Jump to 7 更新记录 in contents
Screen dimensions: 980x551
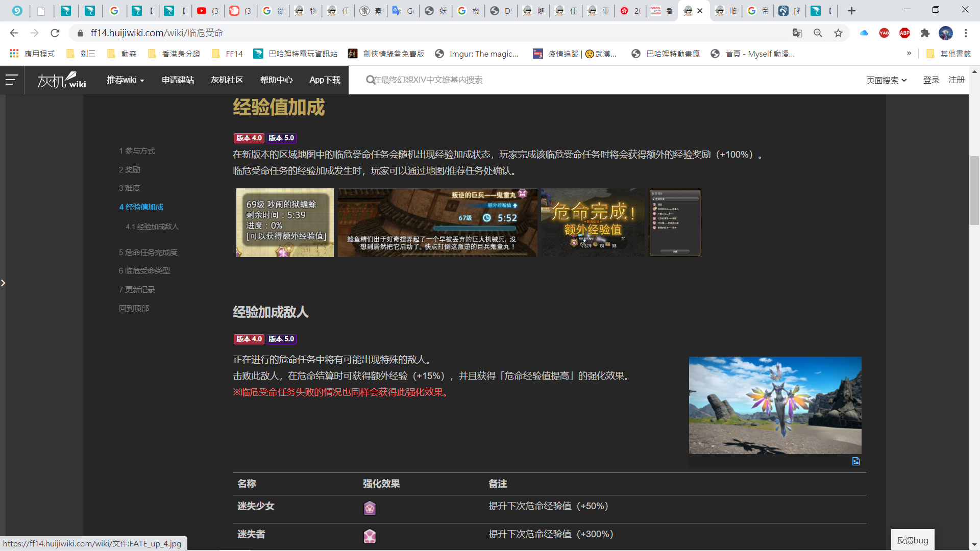pos(137,290)
